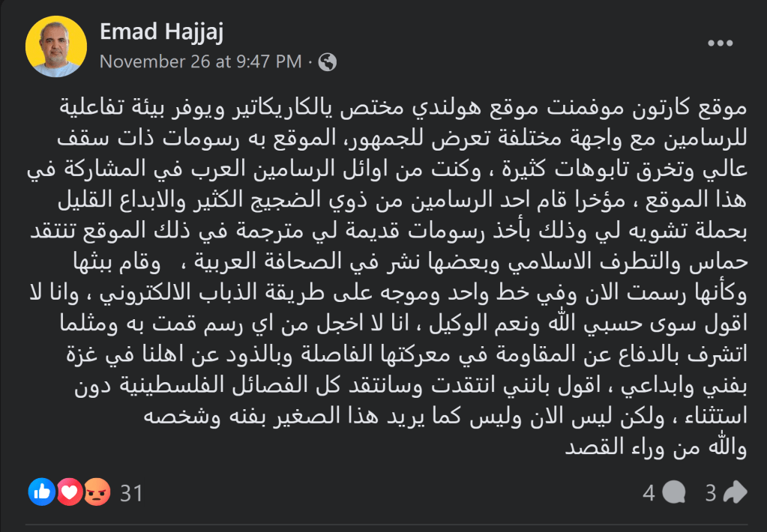Open the post options three-dot menu
Image resolution: width=767 pixels, height=532 pixels.
[x=720, y=43]
